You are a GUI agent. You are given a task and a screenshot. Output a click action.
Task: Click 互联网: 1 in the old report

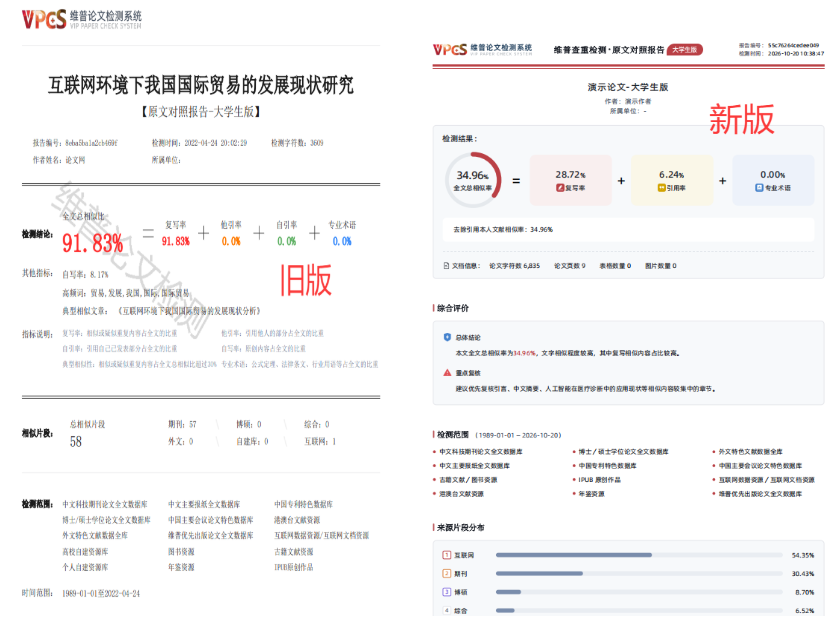point(320,441)
